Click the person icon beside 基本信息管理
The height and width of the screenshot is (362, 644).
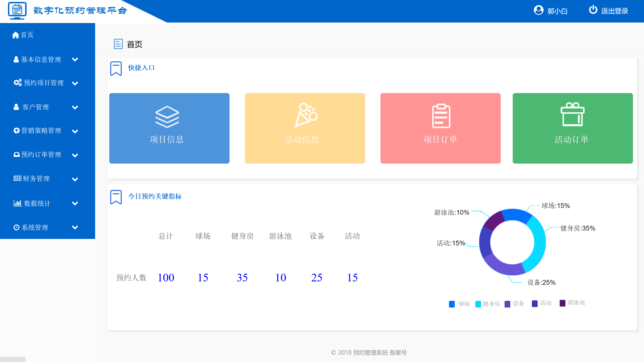tap(16, 59)
